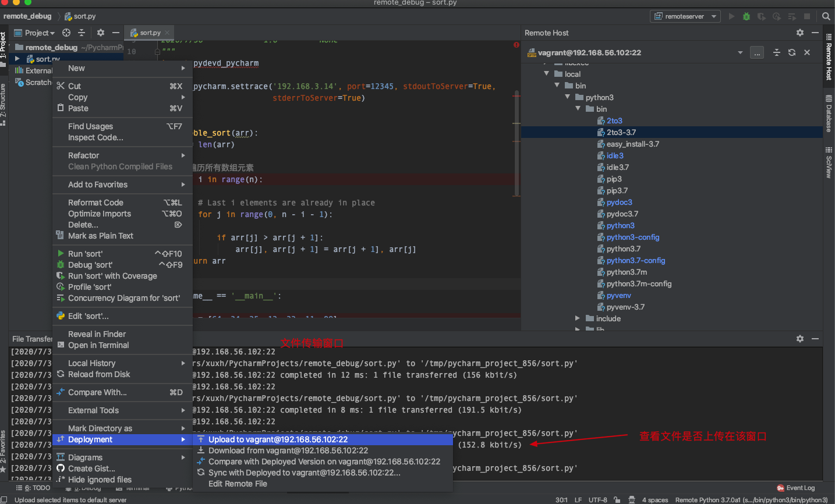Hide the Project tool window

click(x=116, y=33)
